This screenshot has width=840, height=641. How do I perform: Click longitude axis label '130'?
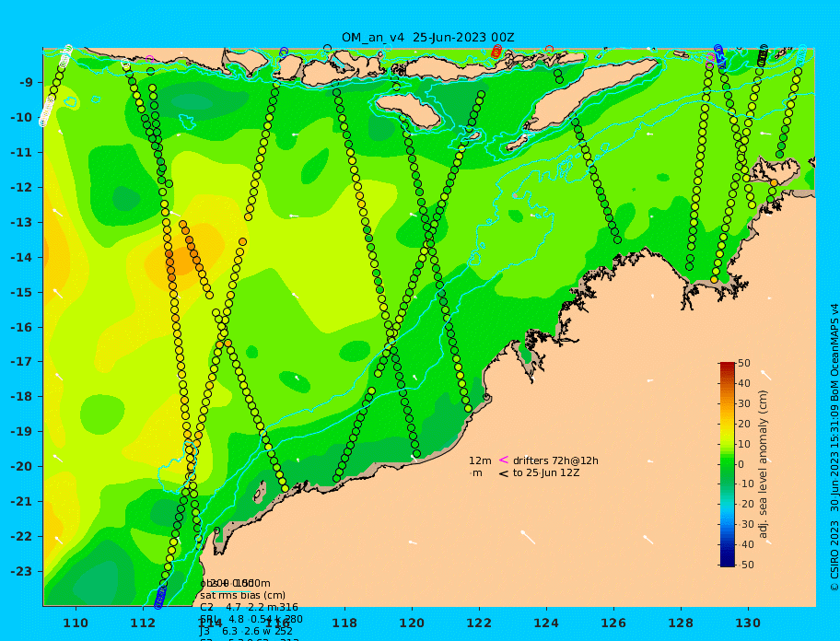748,623
